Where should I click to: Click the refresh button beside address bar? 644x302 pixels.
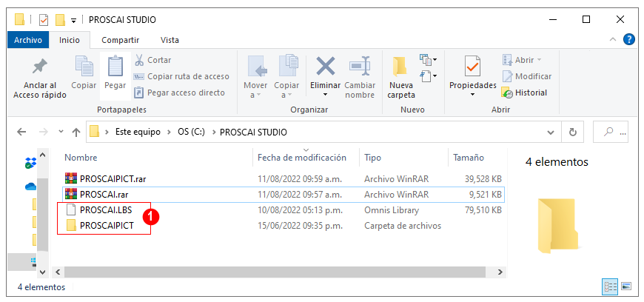point(572,132)
